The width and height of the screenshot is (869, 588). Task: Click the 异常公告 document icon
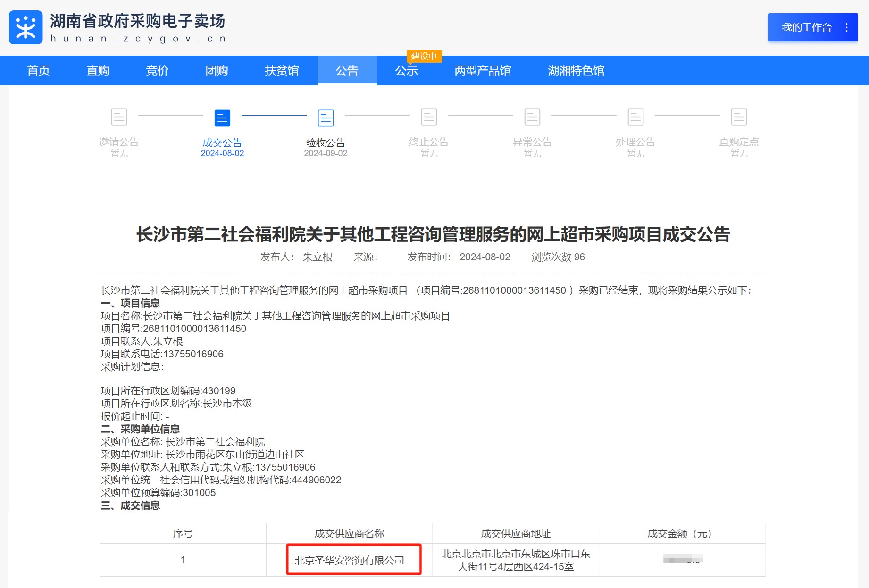532,117
